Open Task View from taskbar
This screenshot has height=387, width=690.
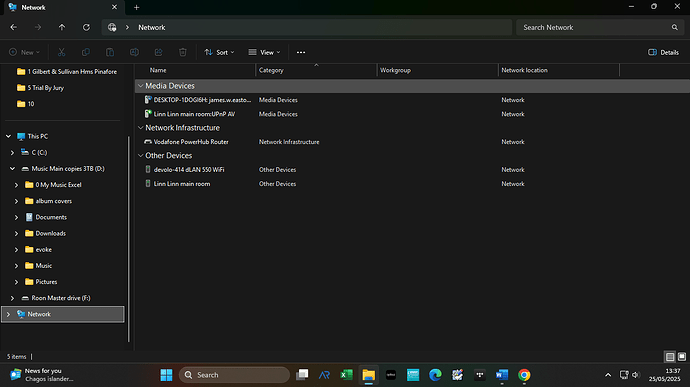coord(302,375)
